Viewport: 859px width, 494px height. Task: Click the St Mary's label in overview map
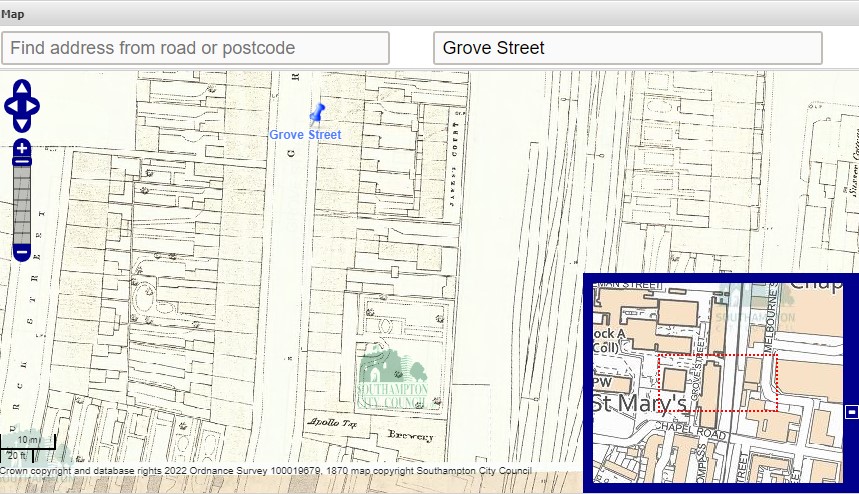click(x=640, y=404)
